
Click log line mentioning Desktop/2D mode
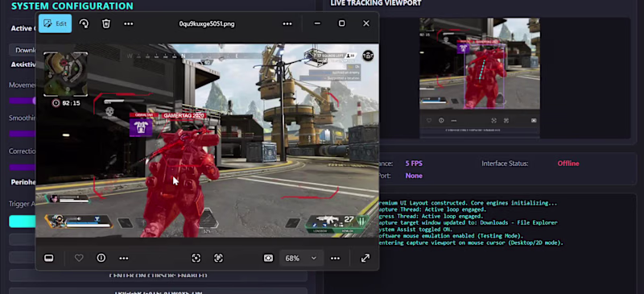pyautogui.click(x=470, y=242)
